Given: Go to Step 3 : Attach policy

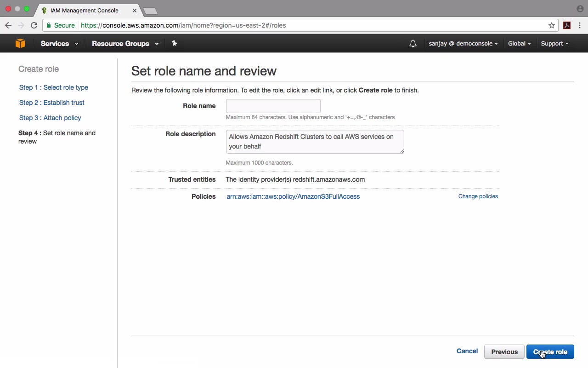Looking at the screenshot, I should 50,118.
